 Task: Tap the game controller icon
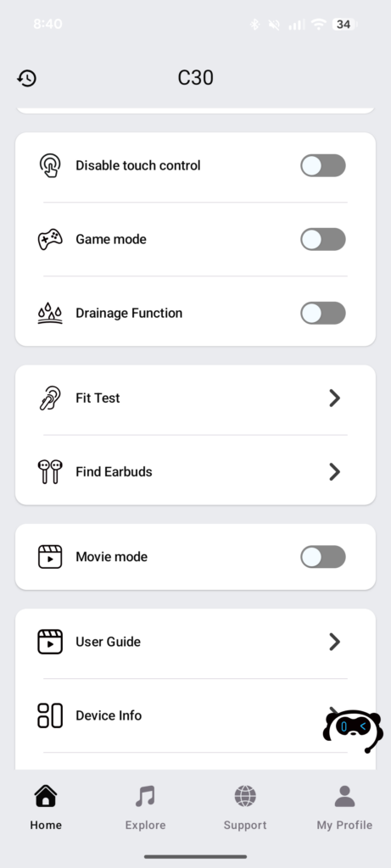pyautogui.click(x=50, y=240)
